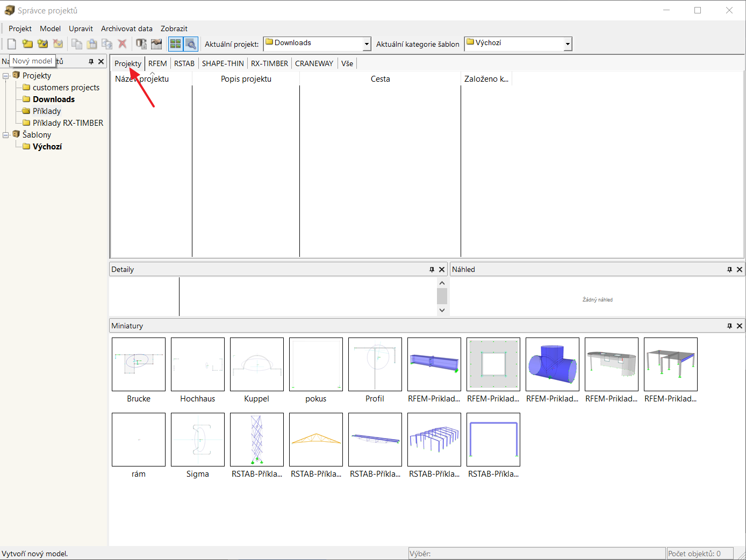Switch to the RFEM tab
The height and width of the screenshot is (560, 746).
[x=157, y=63]
